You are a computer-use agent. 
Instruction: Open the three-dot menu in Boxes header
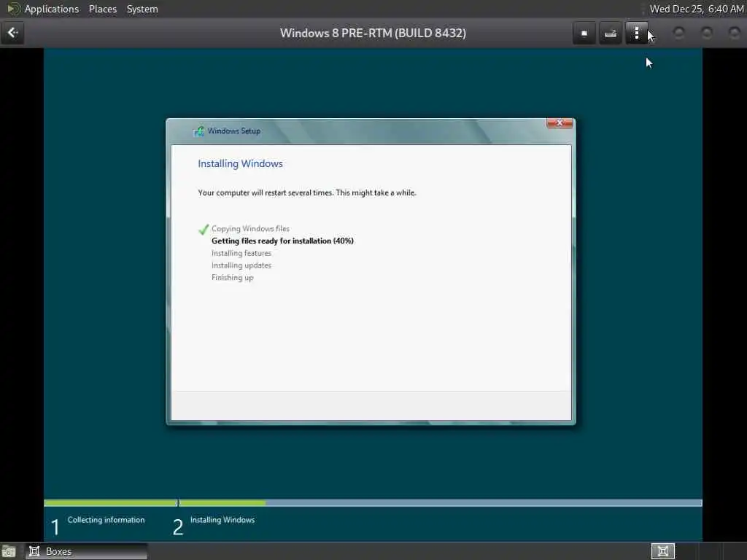tap(636, 34)
